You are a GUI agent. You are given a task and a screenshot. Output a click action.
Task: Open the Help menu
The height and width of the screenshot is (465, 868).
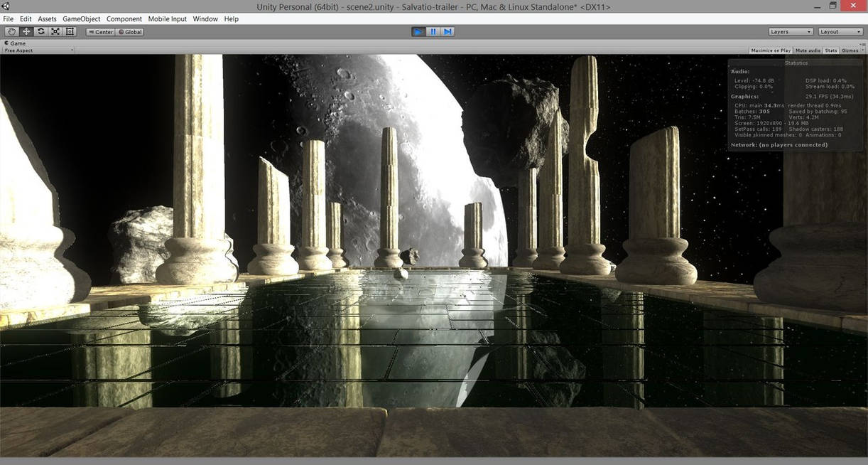(232, 19)
